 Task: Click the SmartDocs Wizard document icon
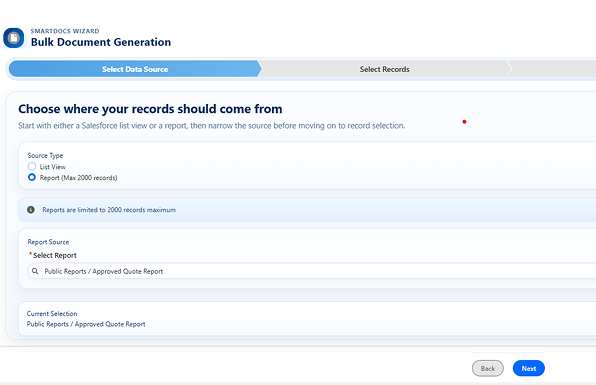[14, 38]
